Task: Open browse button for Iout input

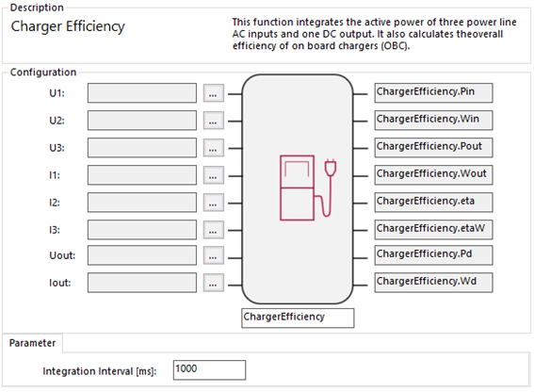Action: click(x=214, y=283)
